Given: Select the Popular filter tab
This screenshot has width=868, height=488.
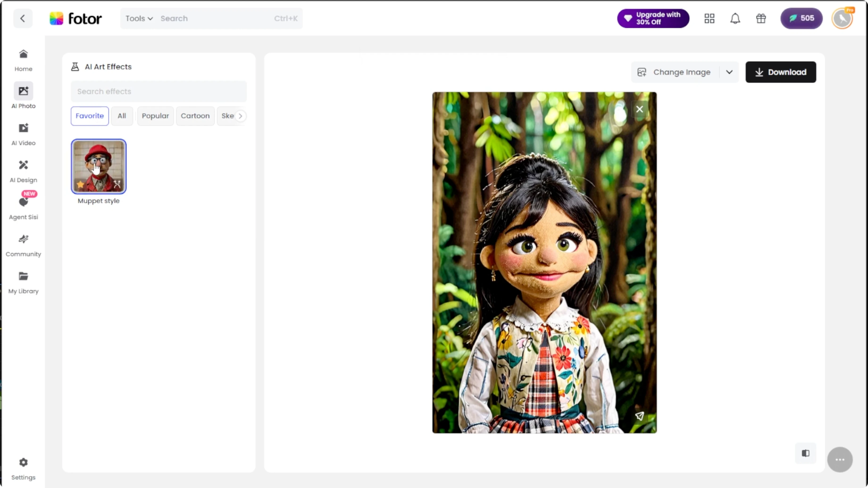Looking at the screenshot, I should [155, 116].
